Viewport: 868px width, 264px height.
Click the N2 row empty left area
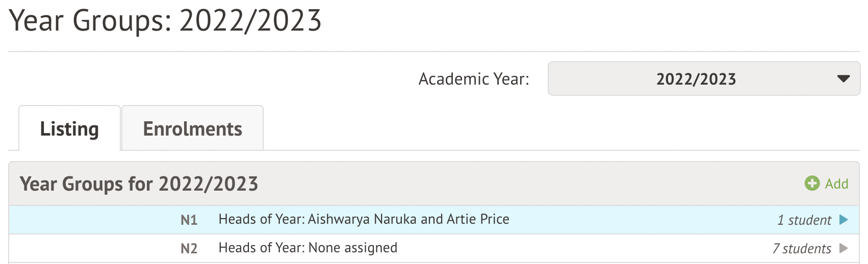tap(92, 248)
